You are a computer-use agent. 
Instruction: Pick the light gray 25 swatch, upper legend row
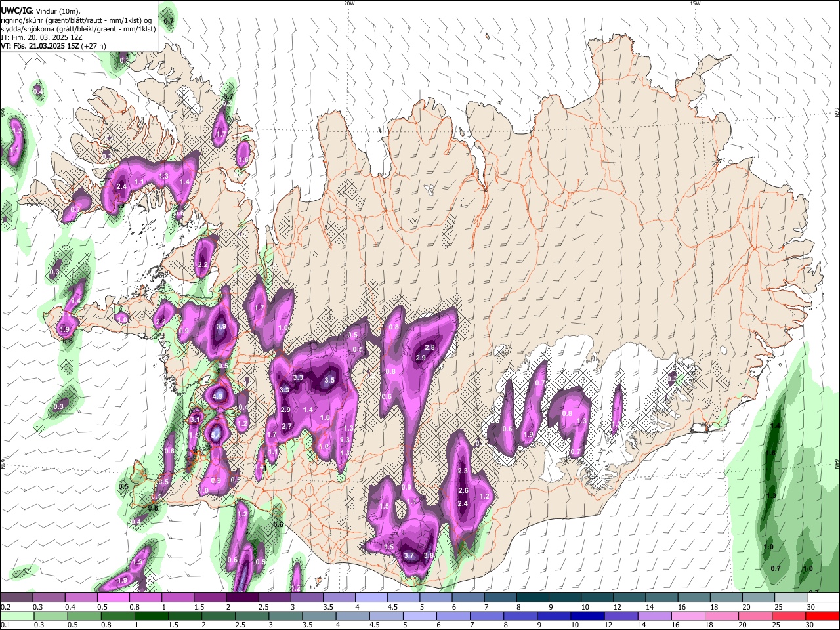pos(791,598)
